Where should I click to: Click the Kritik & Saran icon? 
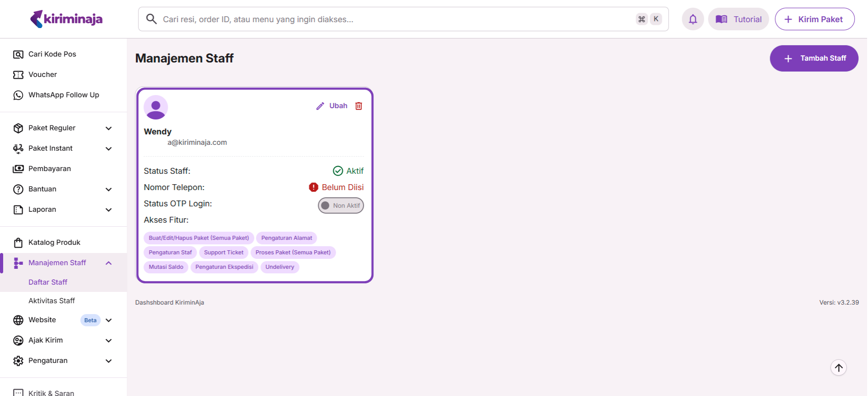click(x=18, y=392)
